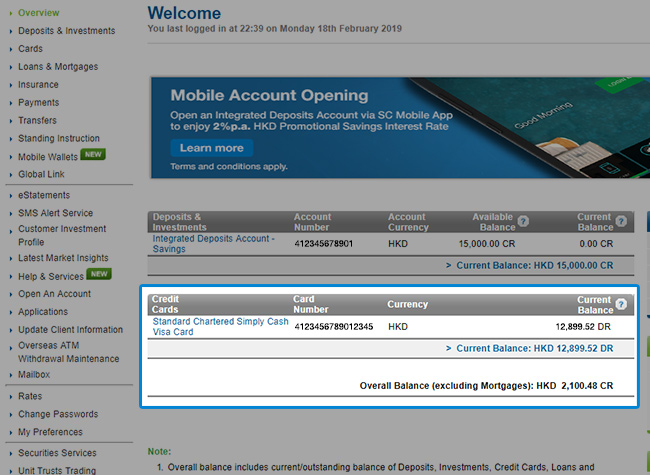Image resolution: width=650 pixels, height=475 pixels.
Task: Click the help icon beside Deposits Current Balance header
Action: tap(621, 221)
